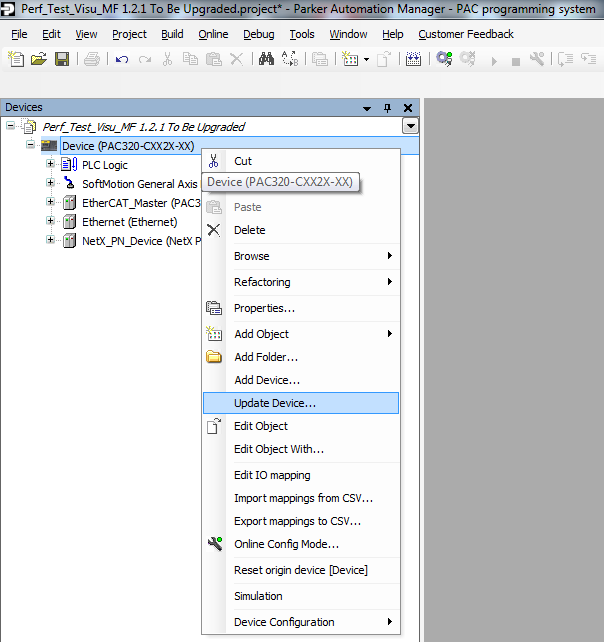Image resolution: width=604 pixels, height=642 pixels.
Task: Choose Properties... from the context menu
Action: click(301, 308)
